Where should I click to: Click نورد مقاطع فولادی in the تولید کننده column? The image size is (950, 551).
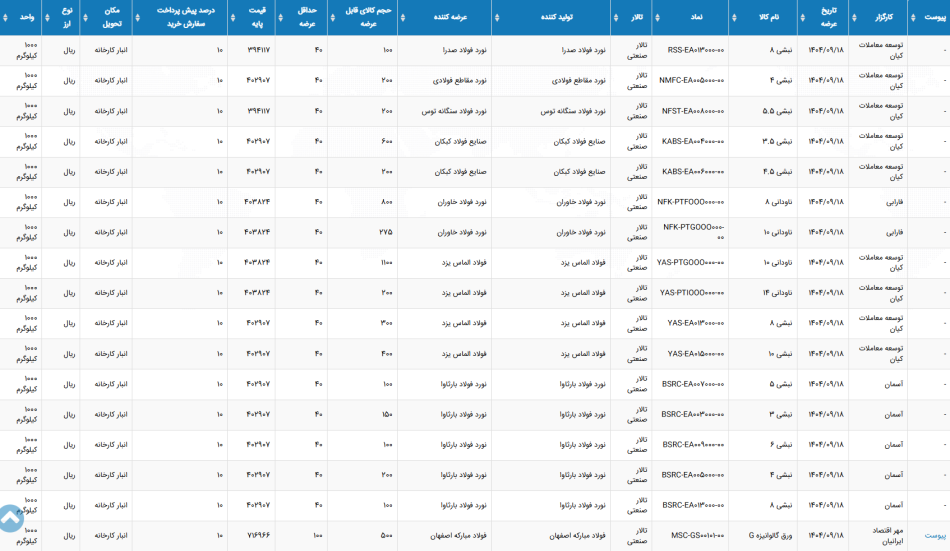point(579,81)
